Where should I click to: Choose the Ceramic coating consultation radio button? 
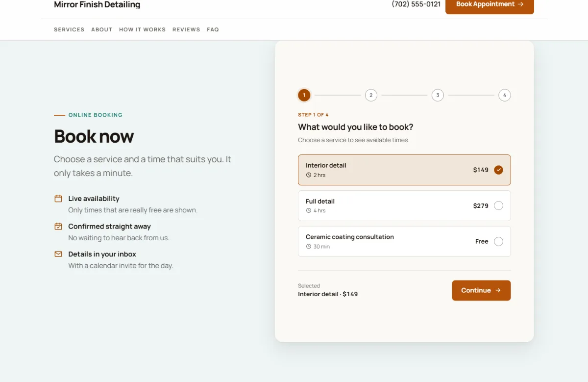coord(498,241)
